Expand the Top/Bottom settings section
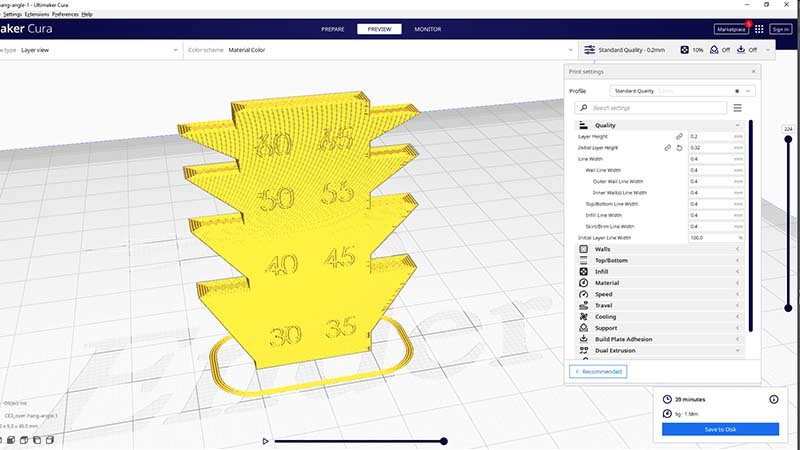This screenshot has width=800, height=450. click(737, 260)
